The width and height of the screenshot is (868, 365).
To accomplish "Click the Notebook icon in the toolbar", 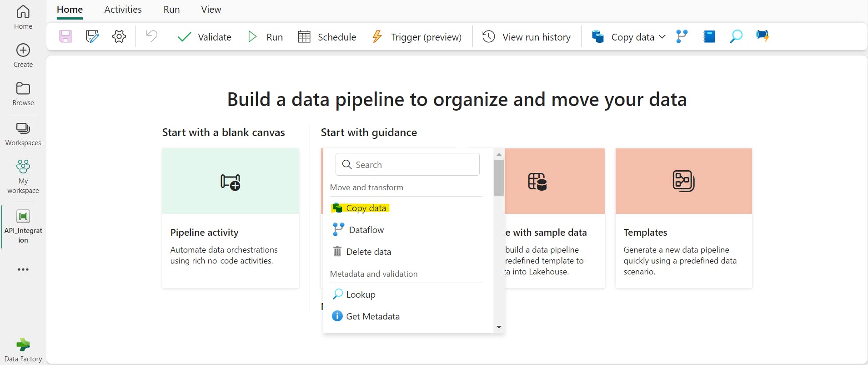I will [x=709, y=36].
